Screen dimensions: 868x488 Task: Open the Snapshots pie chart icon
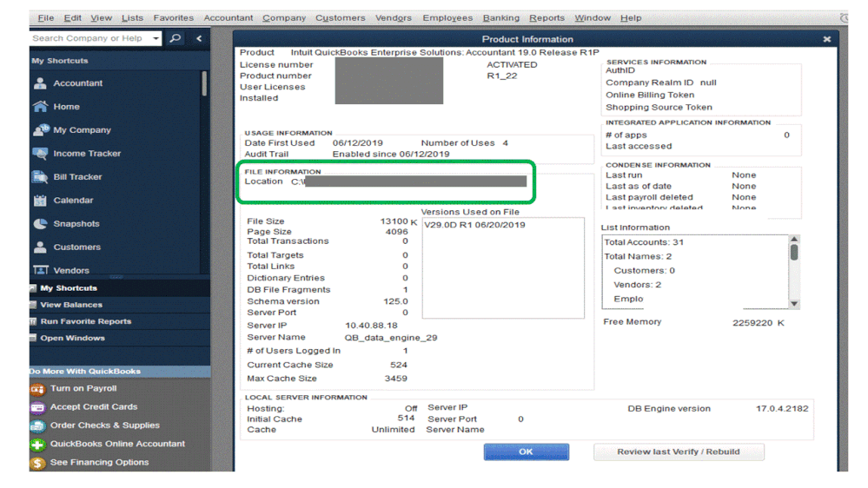click(x=40, y=223)
